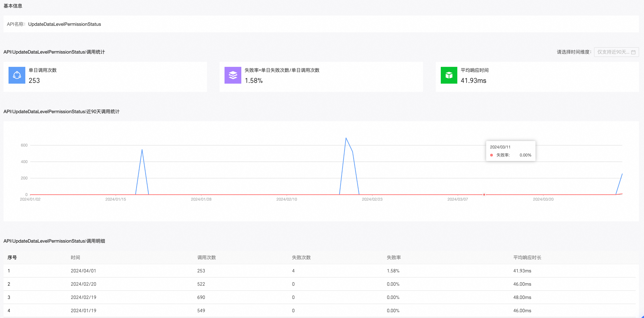Click the January chart peak near 549
The image size is (644, 318).
tap(142, 150)
